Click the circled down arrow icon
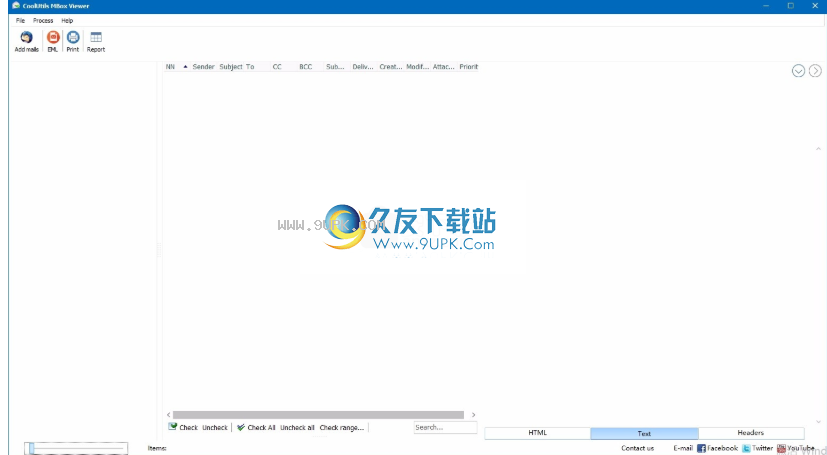Viewport: 827px width, 455px height. [798, 71]
